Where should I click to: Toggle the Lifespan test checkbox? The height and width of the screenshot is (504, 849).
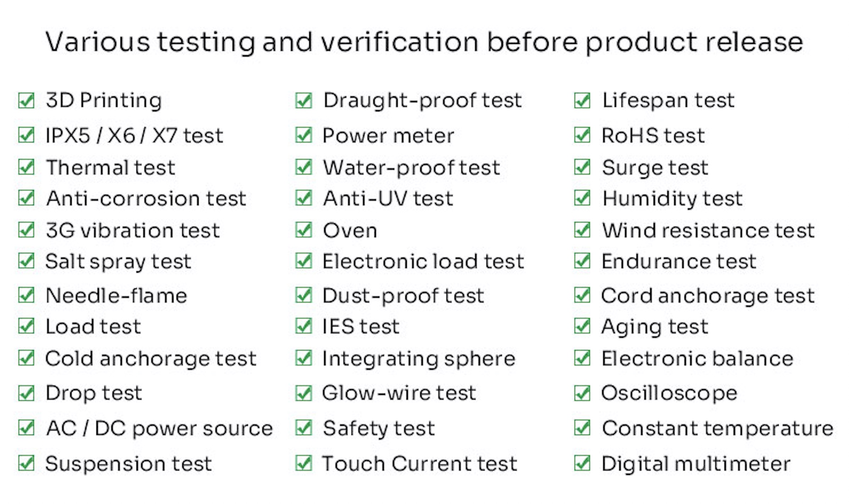point(582,101)
